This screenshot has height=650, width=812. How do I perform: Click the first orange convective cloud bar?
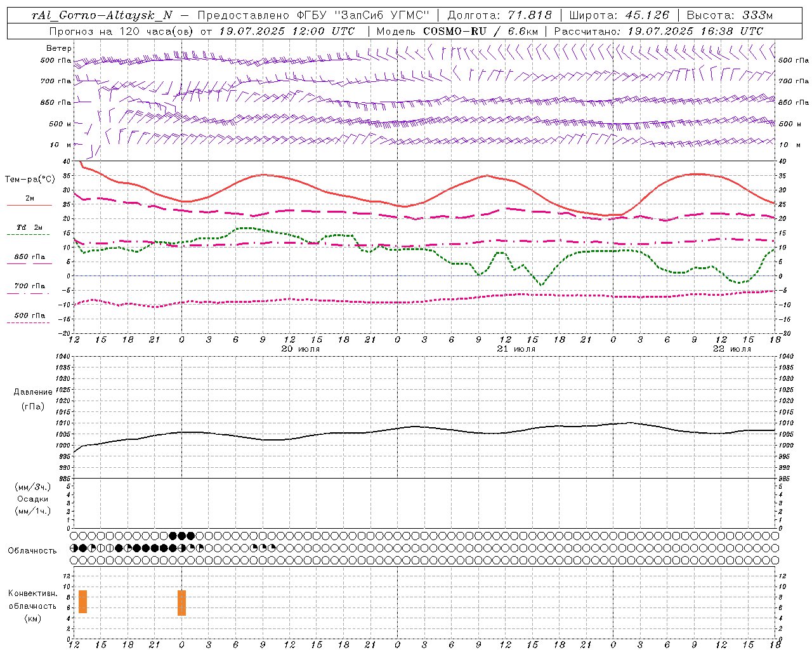[82, 601]
